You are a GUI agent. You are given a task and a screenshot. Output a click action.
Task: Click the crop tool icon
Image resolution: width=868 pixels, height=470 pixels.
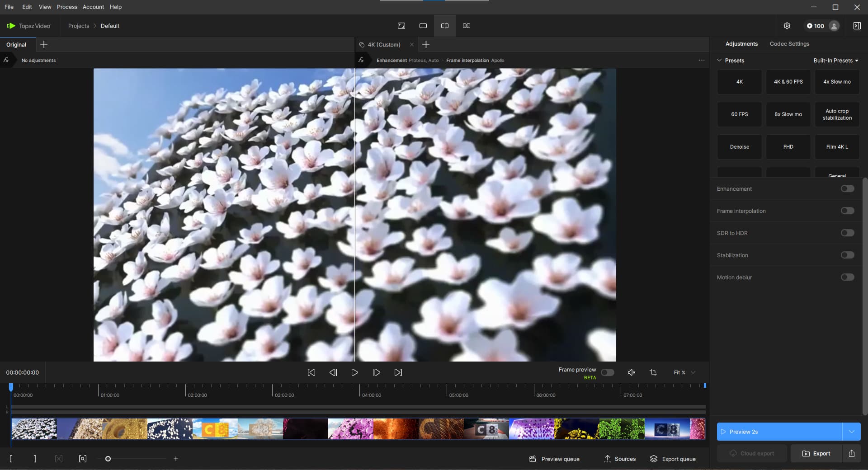pyautogui.click(x=653, y=372)
